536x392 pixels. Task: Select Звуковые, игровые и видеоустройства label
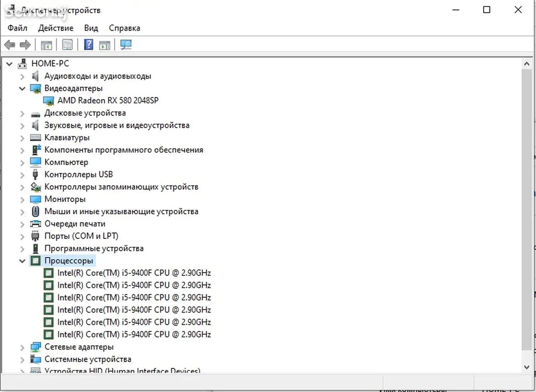(x=117, y=125)
